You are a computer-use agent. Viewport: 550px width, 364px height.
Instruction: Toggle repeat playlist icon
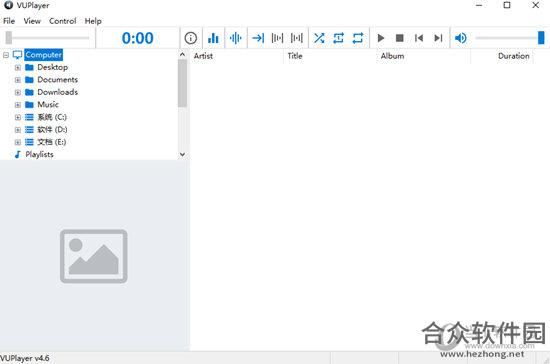(358, 38)
